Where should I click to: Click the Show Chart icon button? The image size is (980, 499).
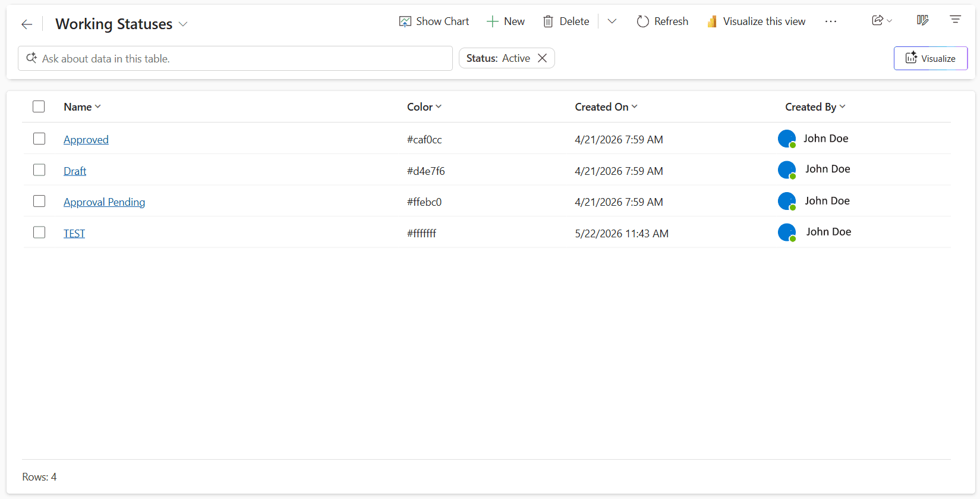434,21
